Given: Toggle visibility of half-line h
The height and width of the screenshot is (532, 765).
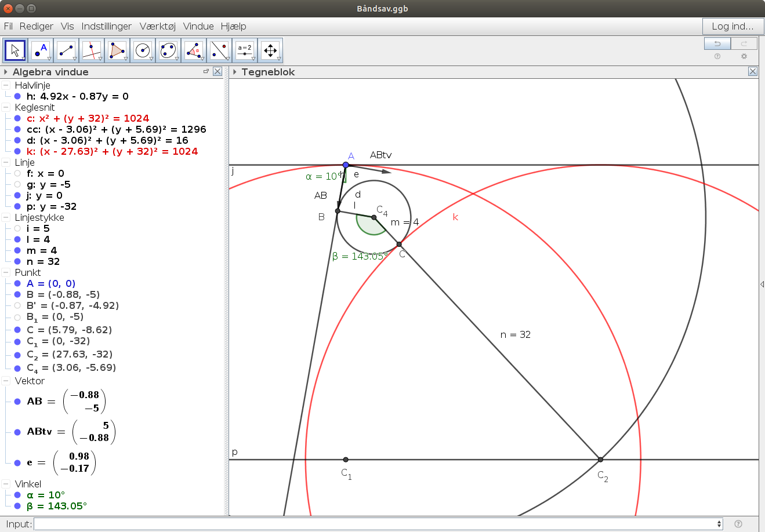Looking at the screenshot, I should point(17,96).
